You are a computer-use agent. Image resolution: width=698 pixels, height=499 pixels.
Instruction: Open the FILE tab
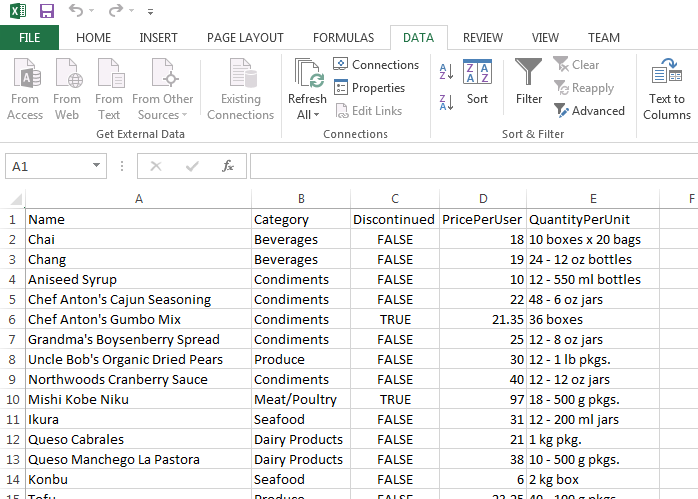[29, 38]
